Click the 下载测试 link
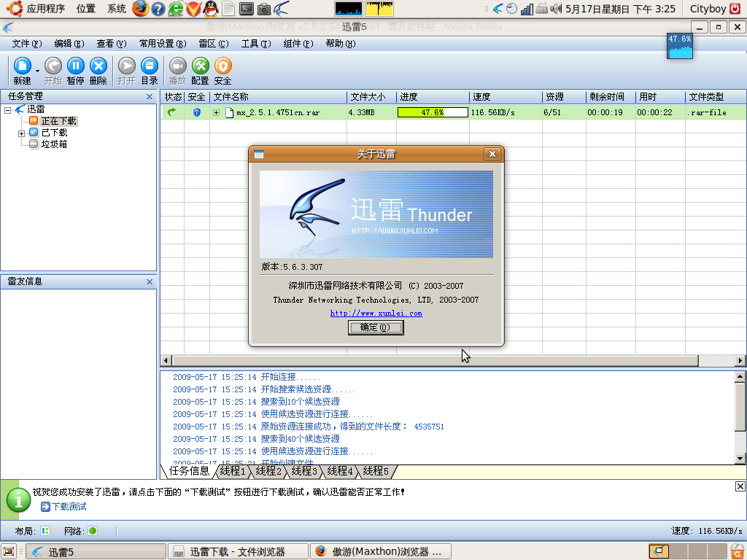 [x=69, y=507]
